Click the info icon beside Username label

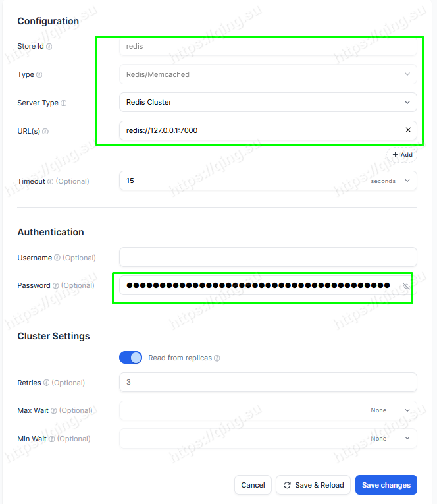point(57,258)
